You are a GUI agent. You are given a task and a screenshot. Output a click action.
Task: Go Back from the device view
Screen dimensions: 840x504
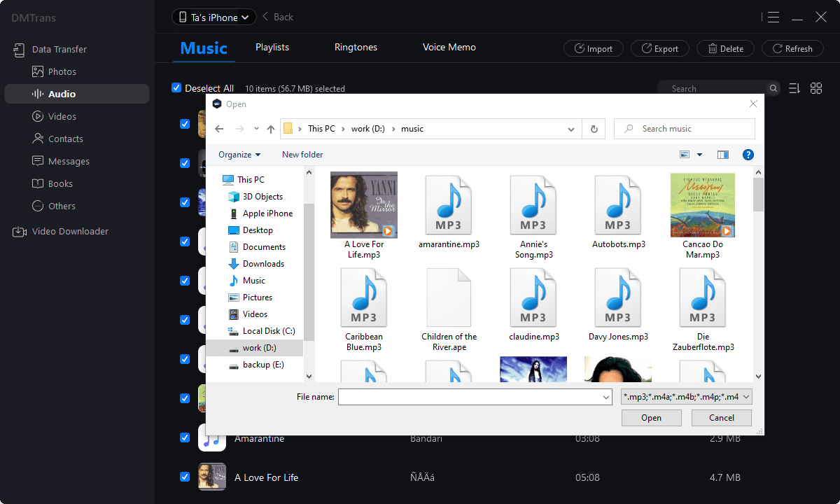(277, 17)
